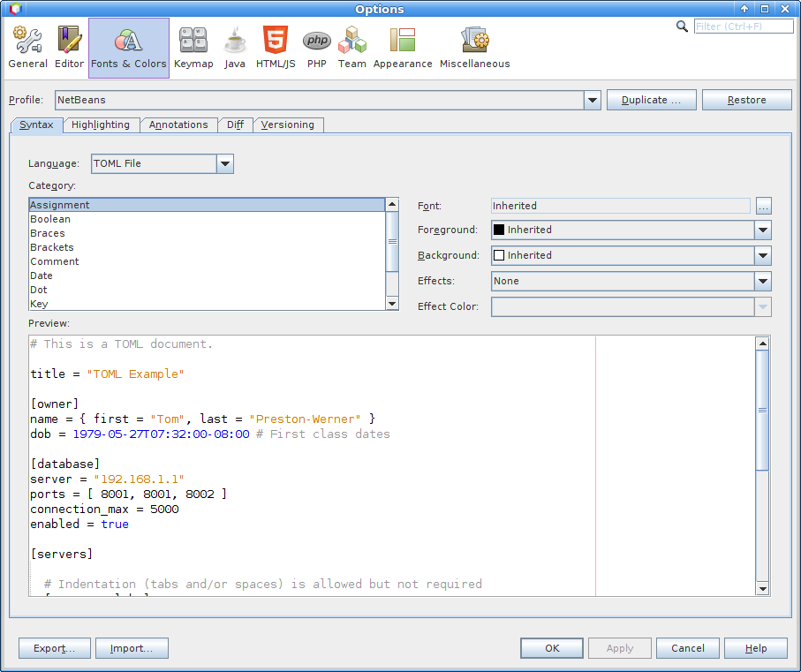Switch to HTML/JS options
This screenshot has height=672, width=801.
pyautogui.click(x=276, y=48)
